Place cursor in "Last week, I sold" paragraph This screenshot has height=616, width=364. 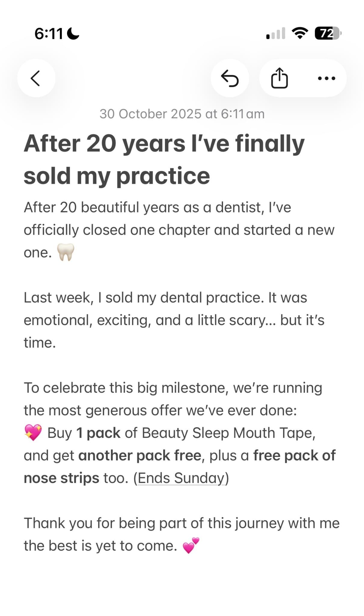174,320
